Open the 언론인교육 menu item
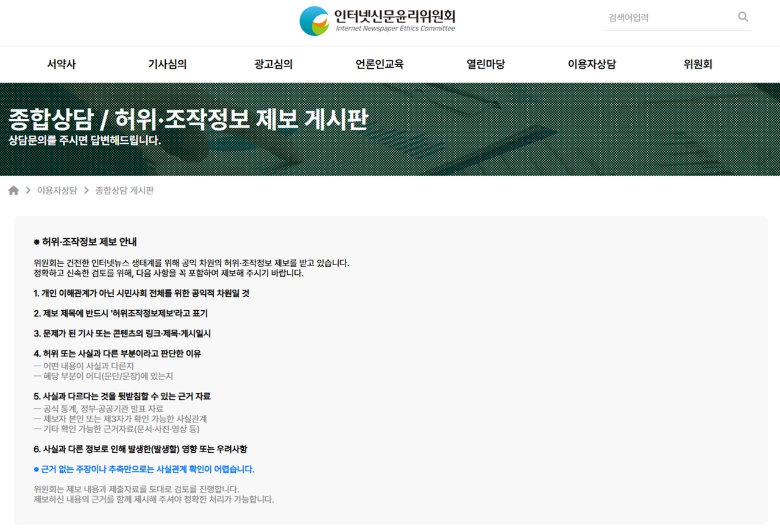 [379, 64]
